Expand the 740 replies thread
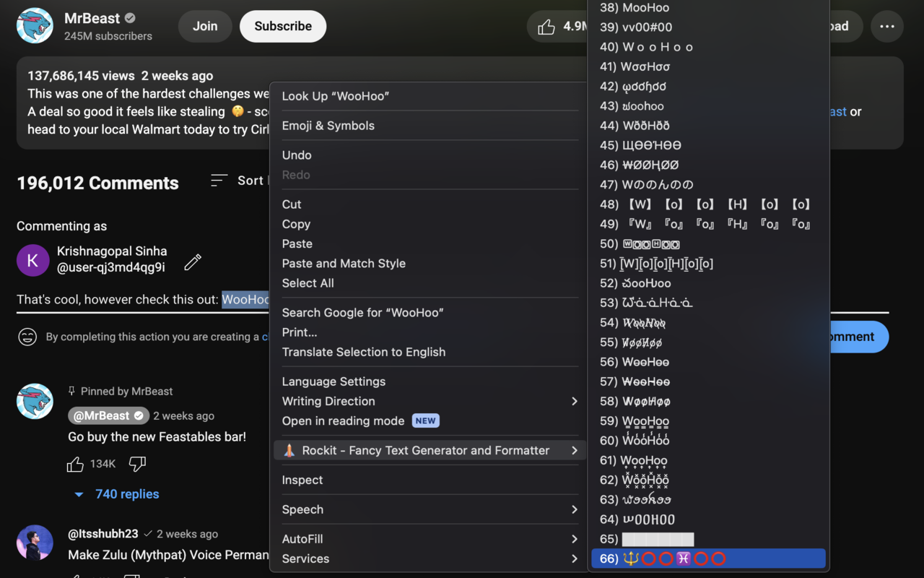Viewport: 924px width, 578px height. (116, 494)
